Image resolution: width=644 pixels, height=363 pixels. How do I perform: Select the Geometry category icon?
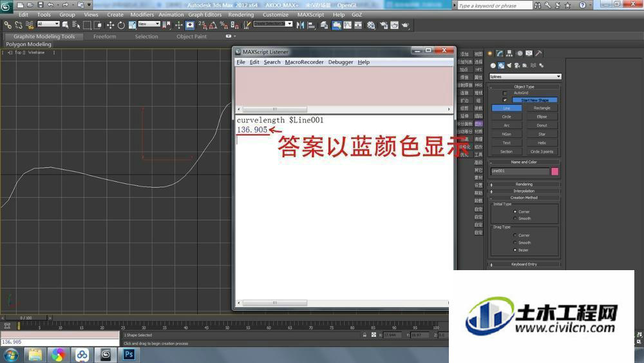click(x=493, y=65)
